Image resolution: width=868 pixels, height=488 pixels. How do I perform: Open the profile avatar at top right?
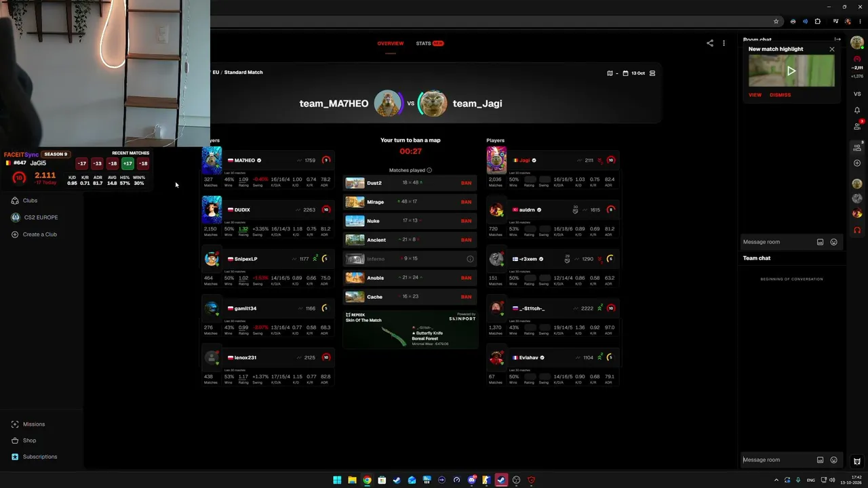[x=857, y=43]
